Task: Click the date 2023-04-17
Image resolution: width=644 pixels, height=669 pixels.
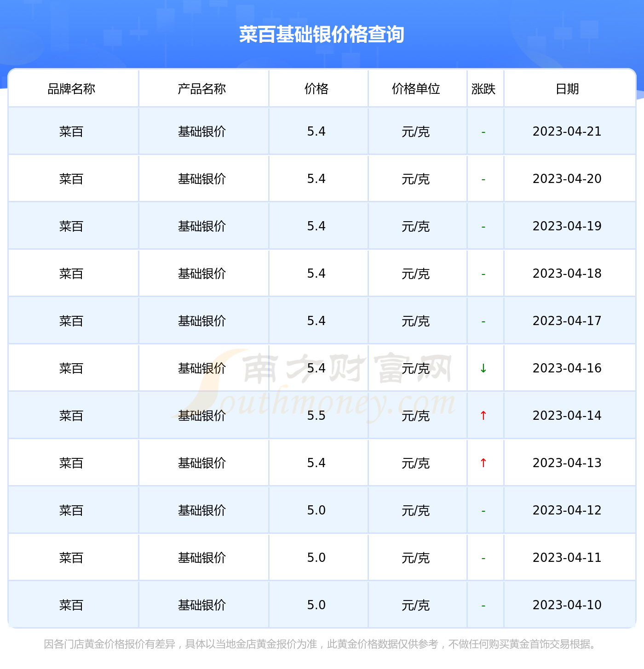Action: point(567,321)
